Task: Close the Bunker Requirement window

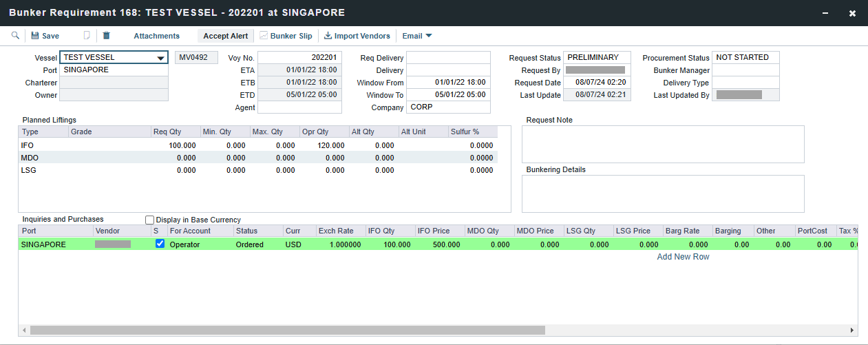Action: pyautogui.click(x=852, y=13)
